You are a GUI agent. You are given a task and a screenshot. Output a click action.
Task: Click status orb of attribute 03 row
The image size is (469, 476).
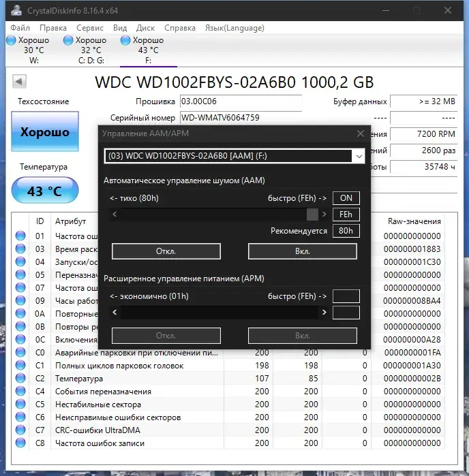click(x=20, y=249)
